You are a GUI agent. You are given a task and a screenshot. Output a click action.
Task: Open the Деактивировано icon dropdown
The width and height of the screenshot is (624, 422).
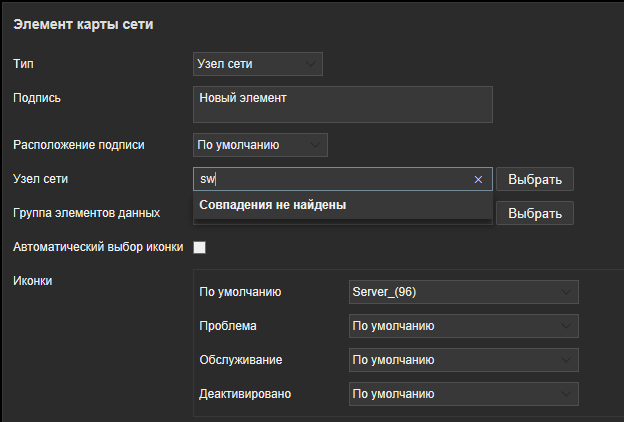(462, 394)
